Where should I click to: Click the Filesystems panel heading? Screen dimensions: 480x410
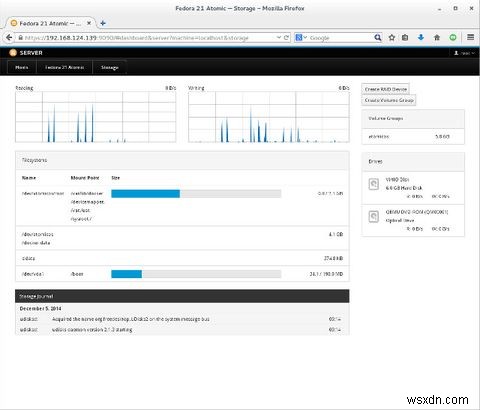[x=35, y=160]
